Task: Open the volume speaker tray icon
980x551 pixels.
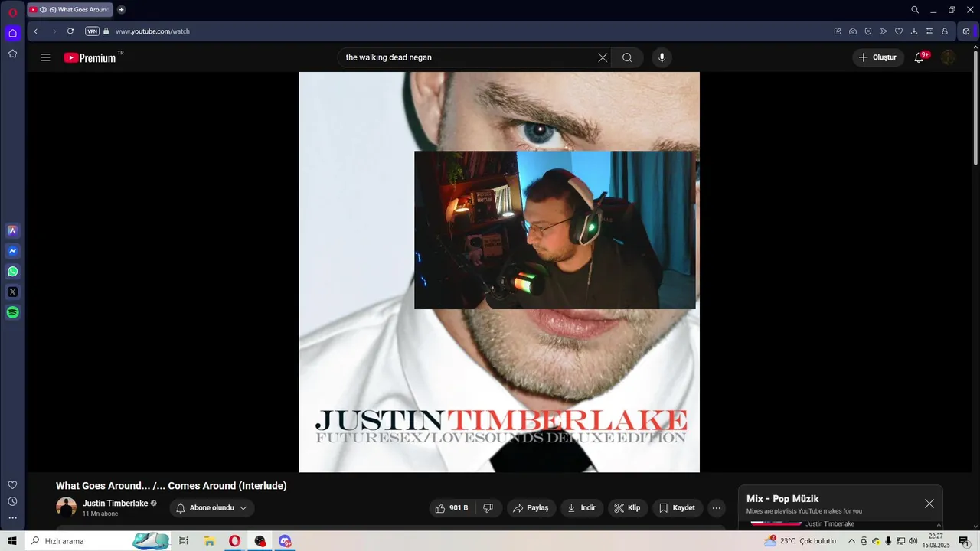Action: coord(913,541)
